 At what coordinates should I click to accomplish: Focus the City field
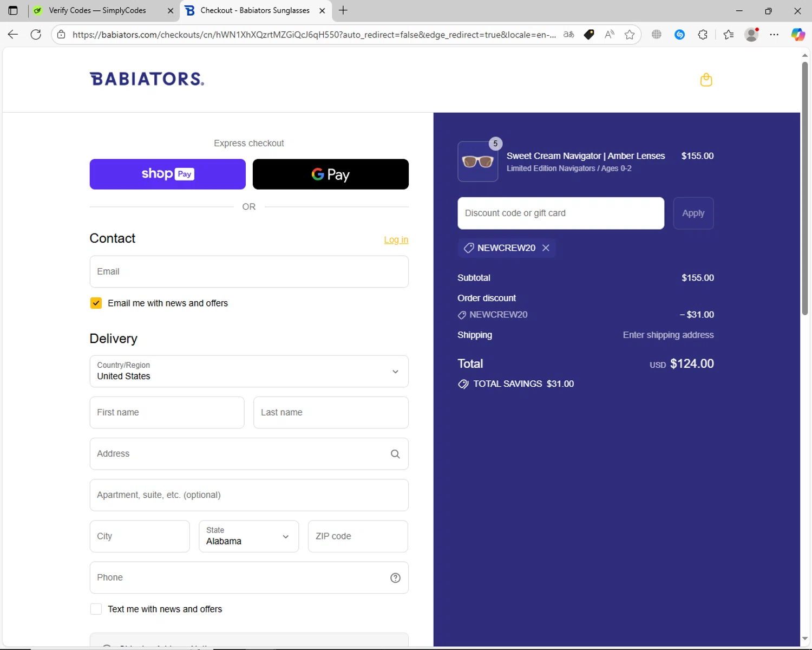(x=140, y=536)
